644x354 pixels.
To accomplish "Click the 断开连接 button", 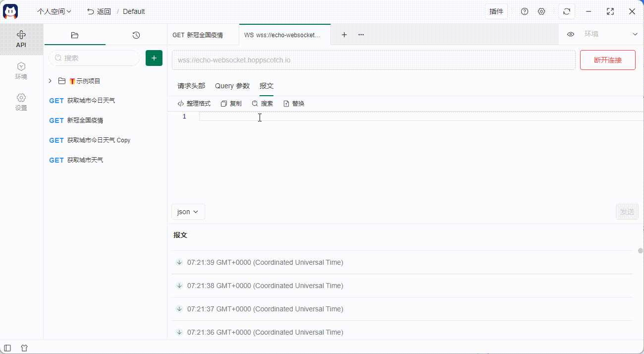I will tap(608, 60).
